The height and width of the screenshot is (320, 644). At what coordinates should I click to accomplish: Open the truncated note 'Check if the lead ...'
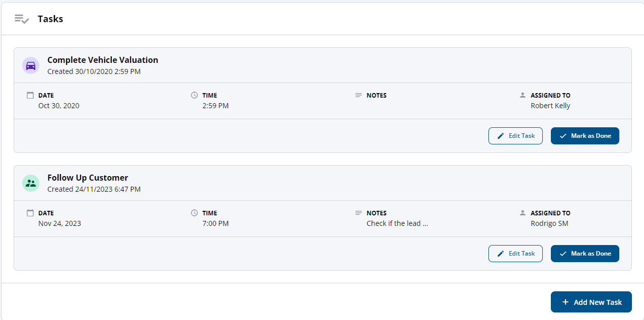coord(397,223)
